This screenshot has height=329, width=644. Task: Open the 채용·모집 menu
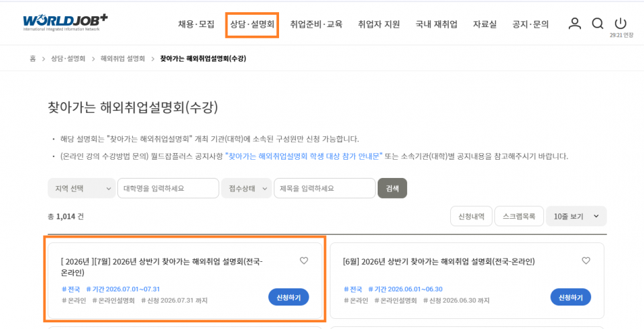pyautogui.click(x=197, y=25)
